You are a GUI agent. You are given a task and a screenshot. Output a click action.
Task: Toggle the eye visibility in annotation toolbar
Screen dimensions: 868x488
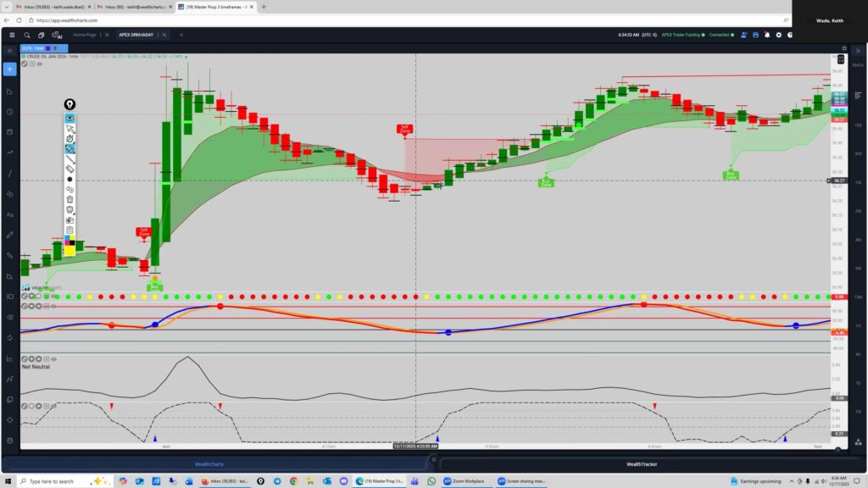coord(70,118)
